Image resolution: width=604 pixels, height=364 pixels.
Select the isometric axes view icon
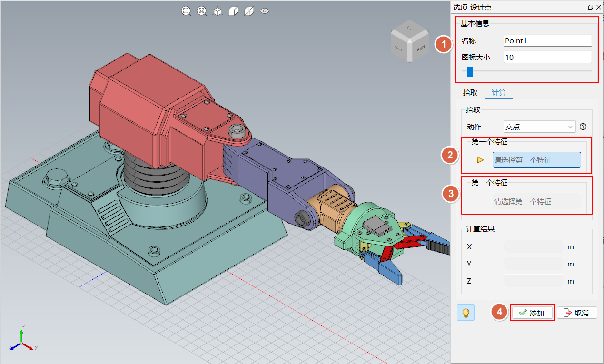(x=218, y=11)
